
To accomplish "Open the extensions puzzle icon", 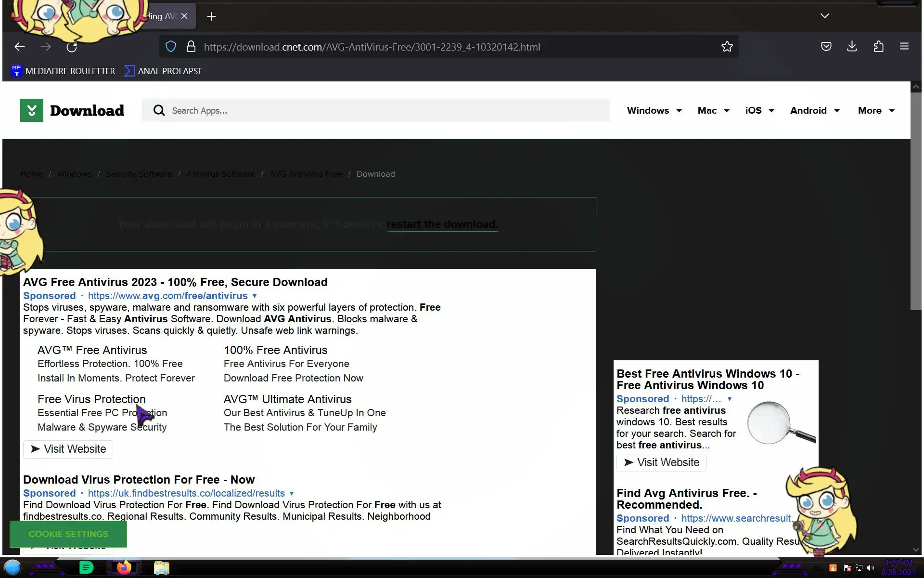I will point(878,47).
